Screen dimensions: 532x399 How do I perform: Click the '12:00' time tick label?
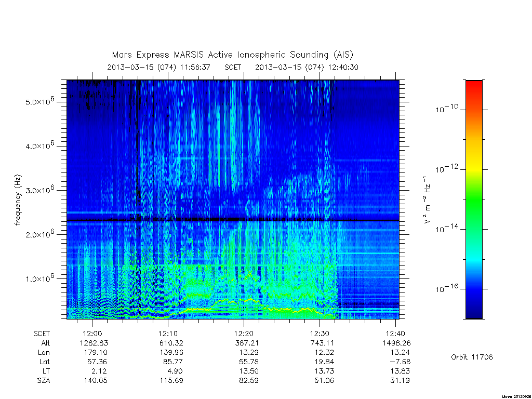pyautogui.click(x=92, y=334)
